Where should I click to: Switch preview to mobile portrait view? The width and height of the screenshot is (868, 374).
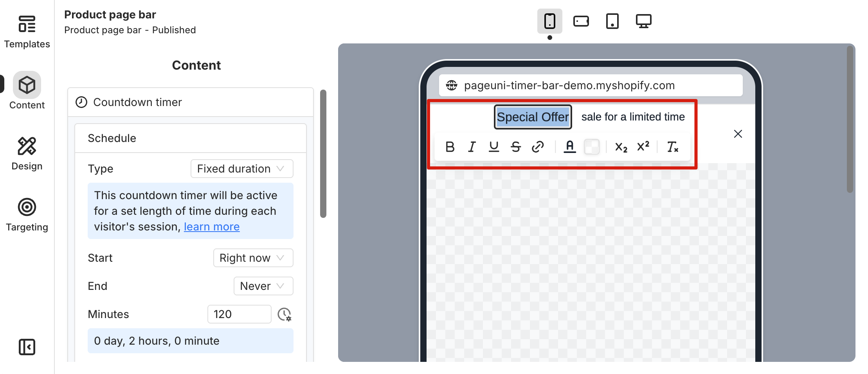pos(550,21)
